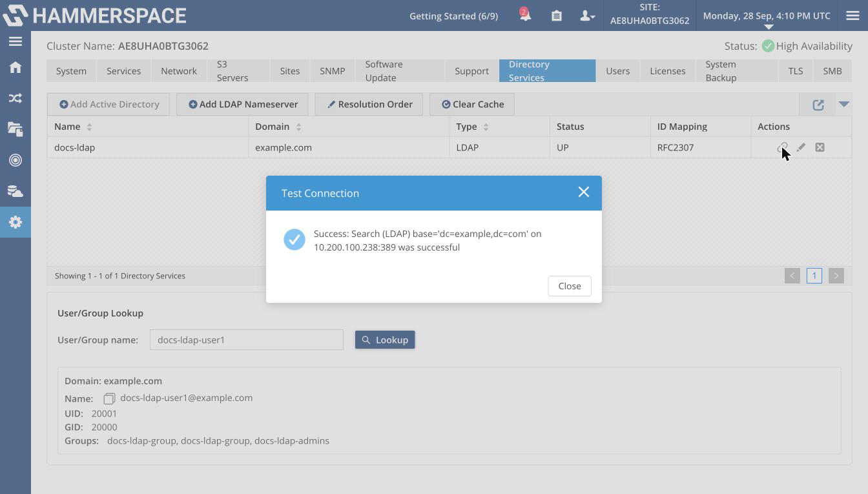This screenshot has height=494, width=868.
Task: Go to the Home dashboard icon
Action: coord(15,67)
